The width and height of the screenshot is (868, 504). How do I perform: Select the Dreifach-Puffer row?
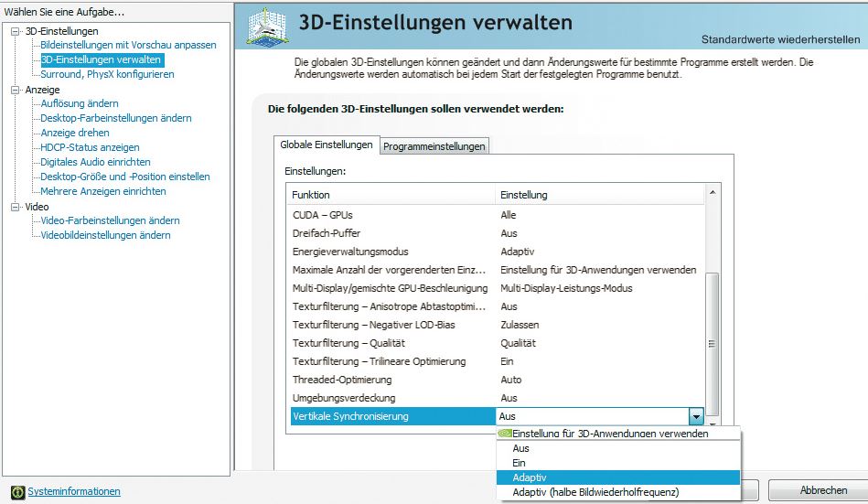[x=497, y=233]
